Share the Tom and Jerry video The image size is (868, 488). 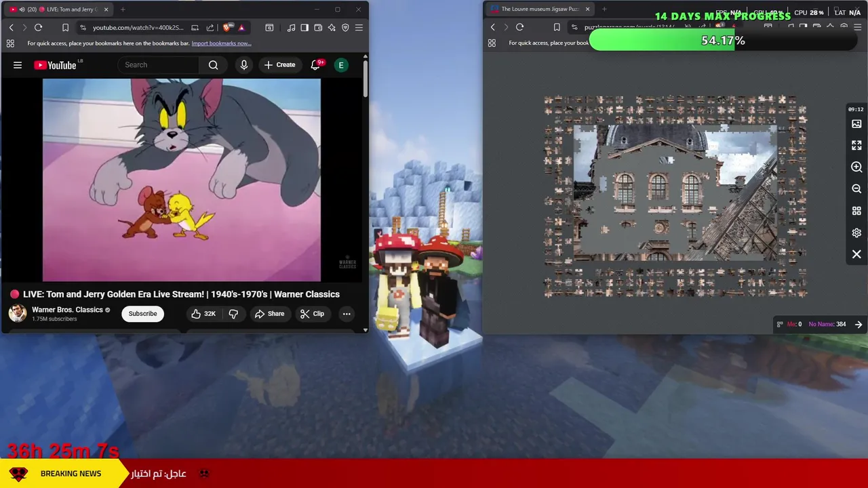tap(270, 314)
